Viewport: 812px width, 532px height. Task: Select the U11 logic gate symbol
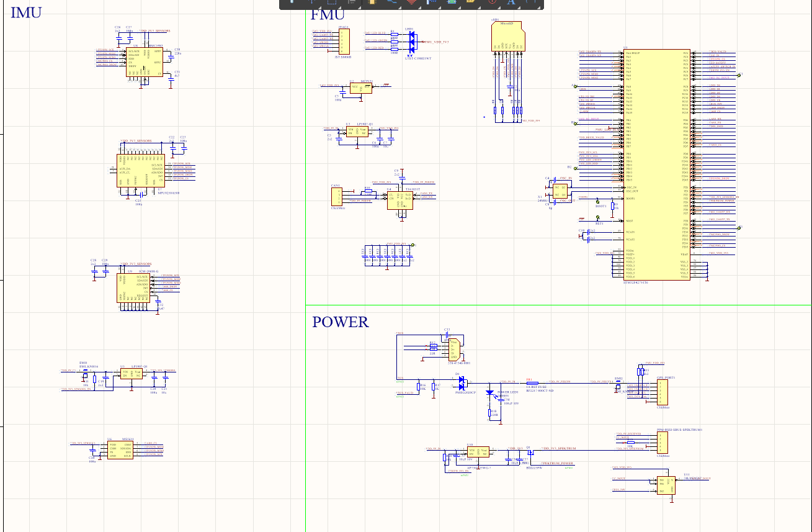click(666, 485)
